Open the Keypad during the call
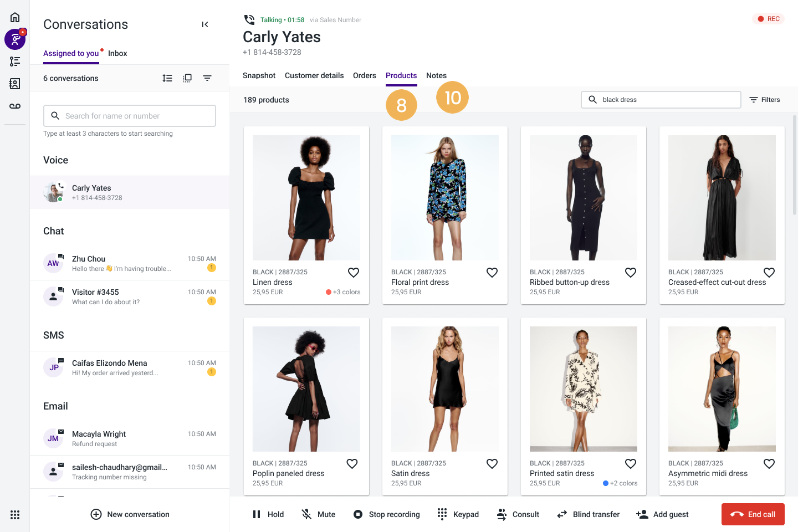 458,514
